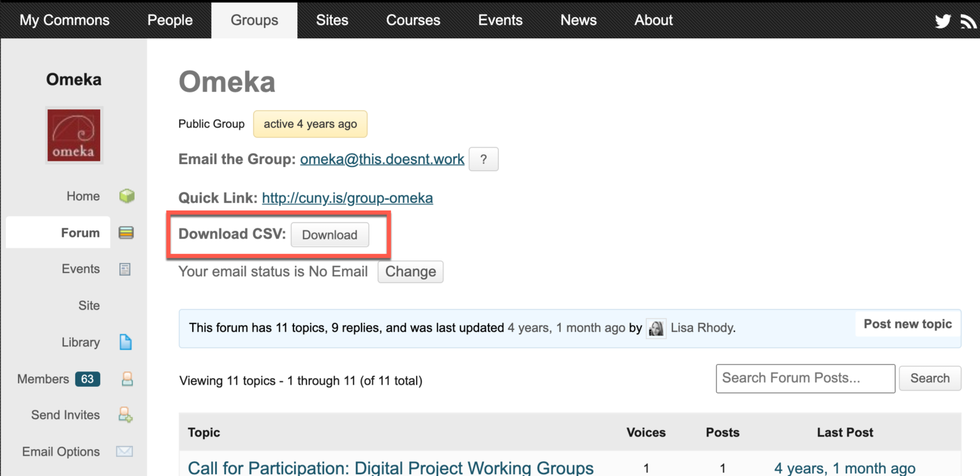This screenshot has width=980, height=476.
Task: Click the Change email status button
Action: [x=410, y=272]
